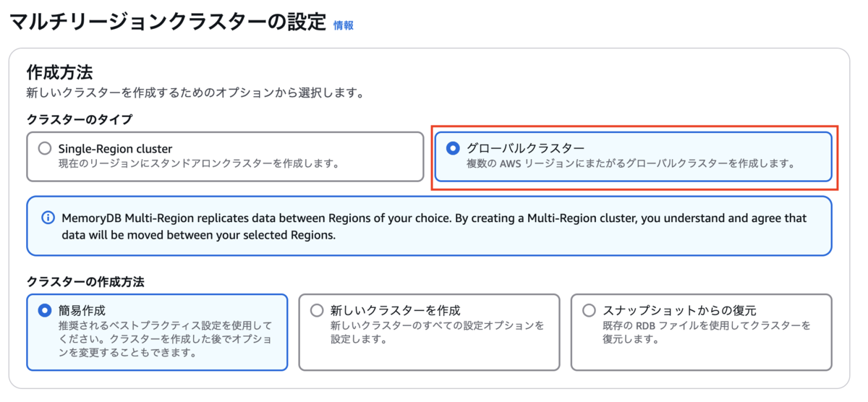Click the info circle icon in the MemoryDB banner

[48, 218]
